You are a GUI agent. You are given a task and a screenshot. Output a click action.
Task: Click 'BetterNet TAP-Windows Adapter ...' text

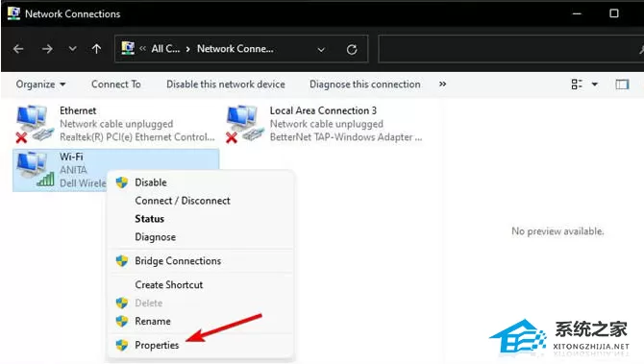tap(345, 137)
